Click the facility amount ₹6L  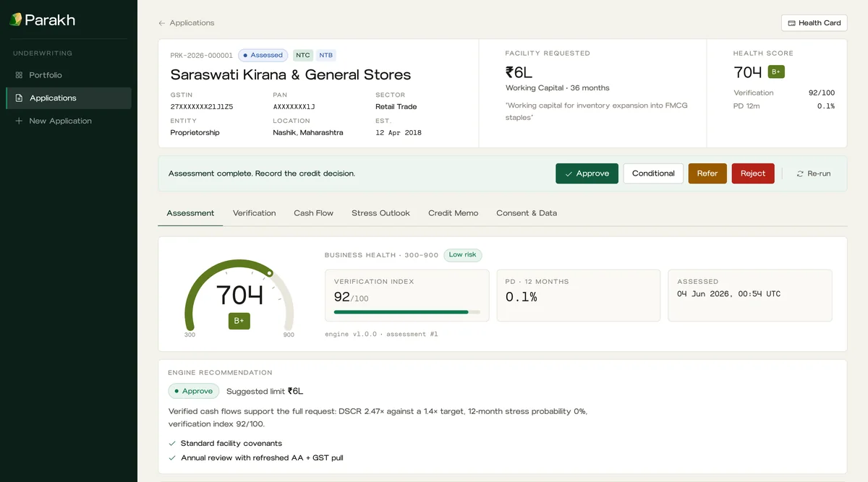click(x=519, y=72)
